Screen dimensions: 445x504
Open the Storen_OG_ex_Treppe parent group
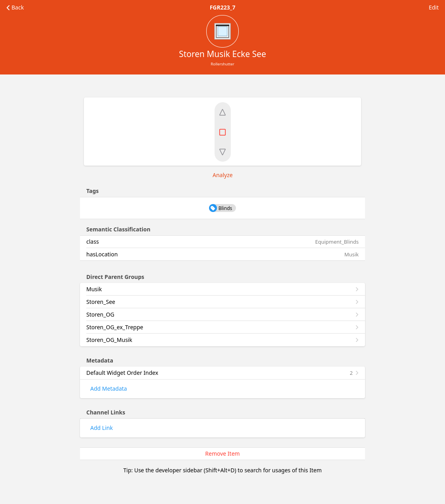222,327
